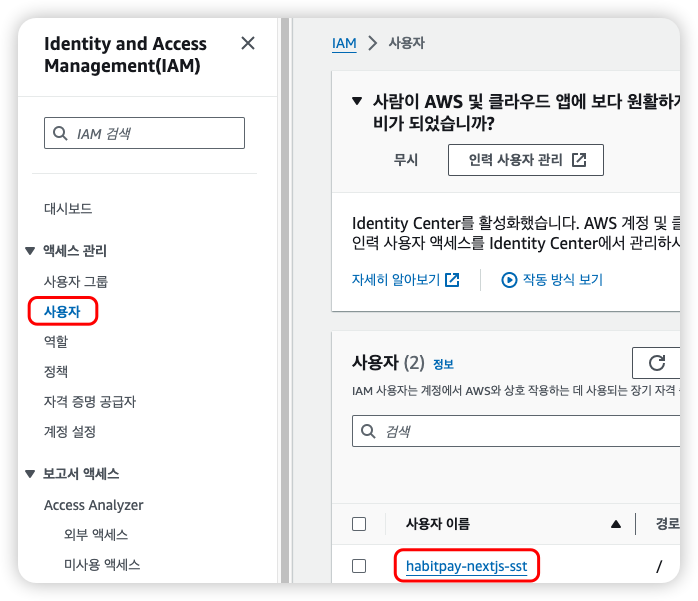
Task: Open the habitpay-nextjs-sst user link
Action: [x=466, y=567]
